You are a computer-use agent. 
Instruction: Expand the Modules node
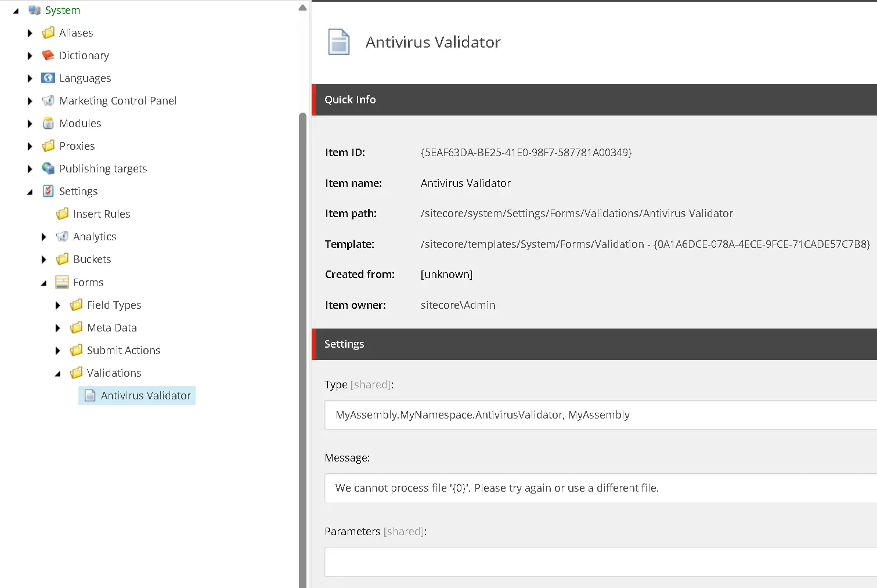[30, 124]
